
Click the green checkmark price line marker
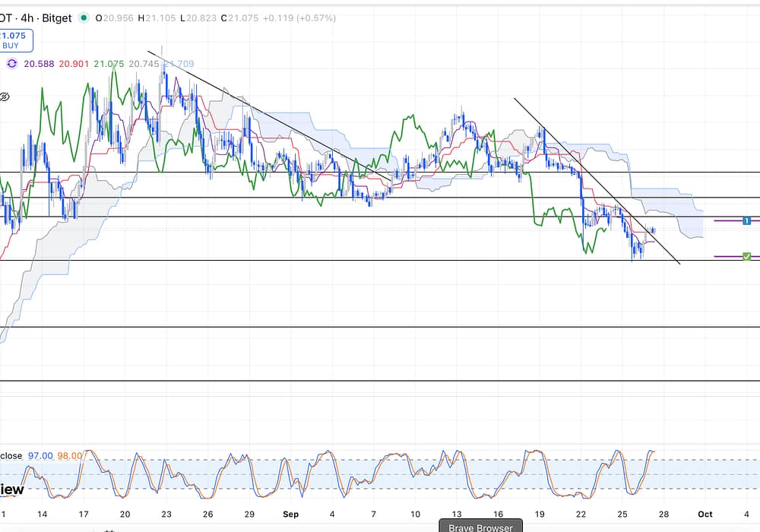coord(746,257)
